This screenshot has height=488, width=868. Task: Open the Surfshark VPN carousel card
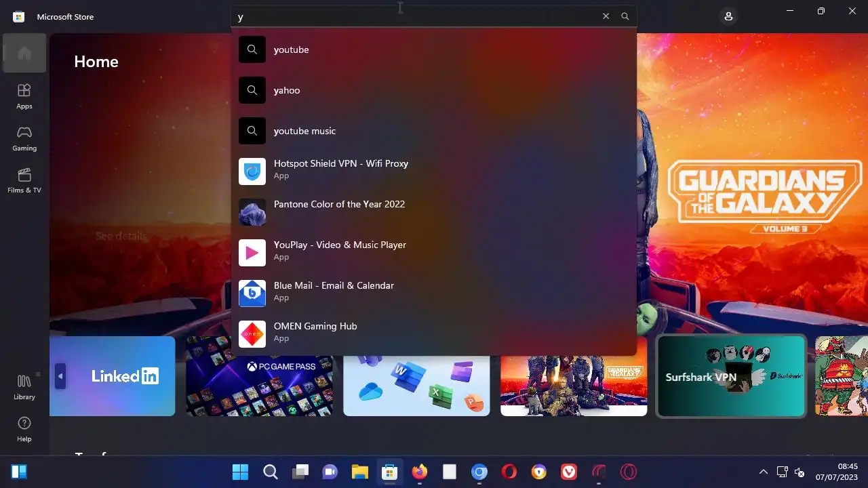(x=731, y=376)
